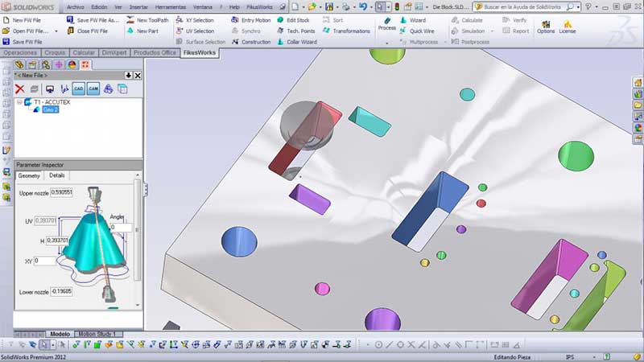Image resolution: width=644 pixels, height=362 pixels.
Task: Open FW File from the toolbar
Action: point(26,31)
